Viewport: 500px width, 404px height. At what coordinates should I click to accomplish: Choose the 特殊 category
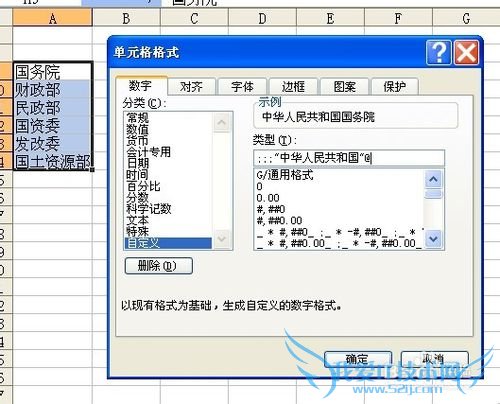168,231
